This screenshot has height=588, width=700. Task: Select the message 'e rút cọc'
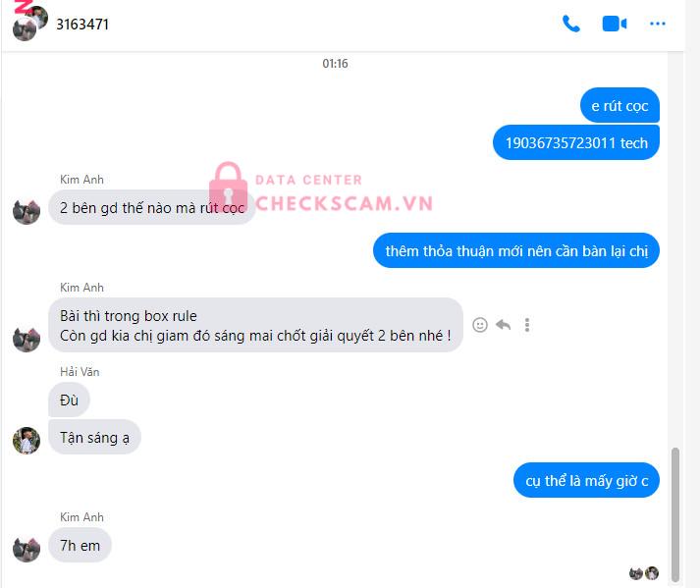point(619,105)
